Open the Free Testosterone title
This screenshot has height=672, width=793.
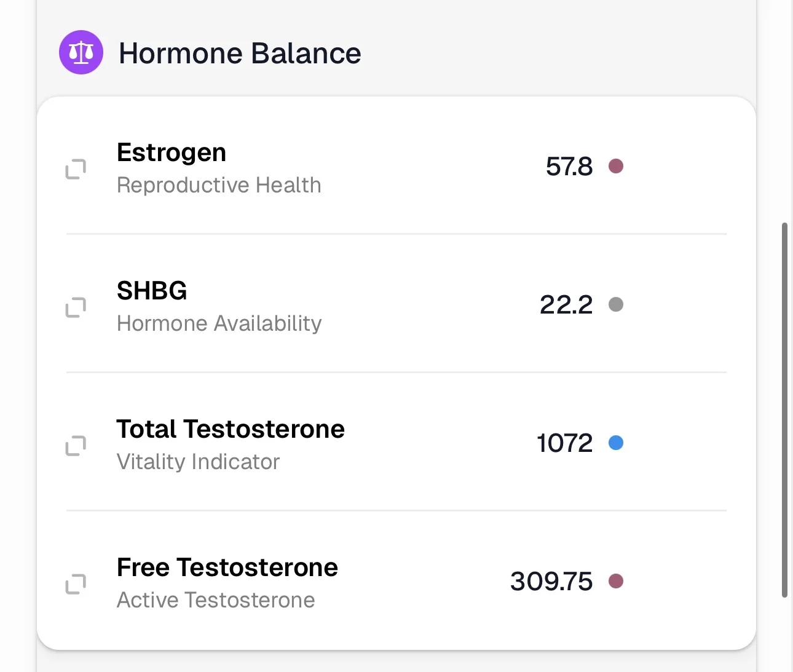(x=227, y=567)
